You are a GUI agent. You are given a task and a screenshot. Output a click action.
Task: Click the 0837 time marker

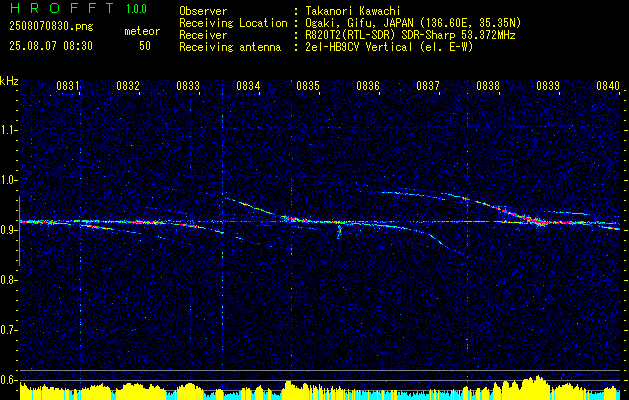pos(428,85)
